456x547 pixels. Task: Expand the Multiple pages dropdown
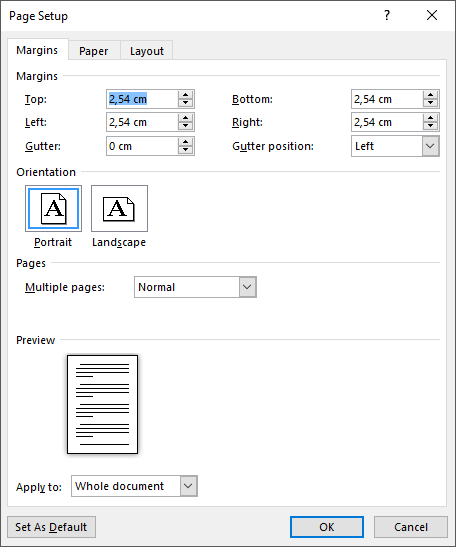pos(248,287)
